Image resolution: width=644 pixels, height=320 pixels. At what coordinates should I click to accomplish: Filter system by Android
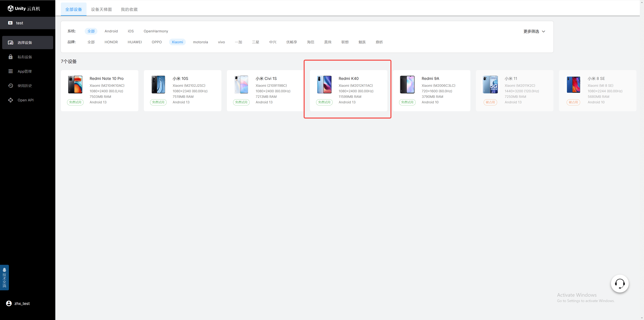pos(111,31)
